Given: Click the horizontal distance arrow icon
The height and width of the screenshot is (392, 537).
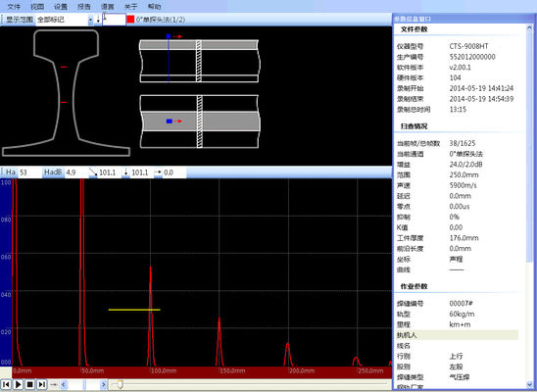Looking at the screenshot, I should (158, 172).
